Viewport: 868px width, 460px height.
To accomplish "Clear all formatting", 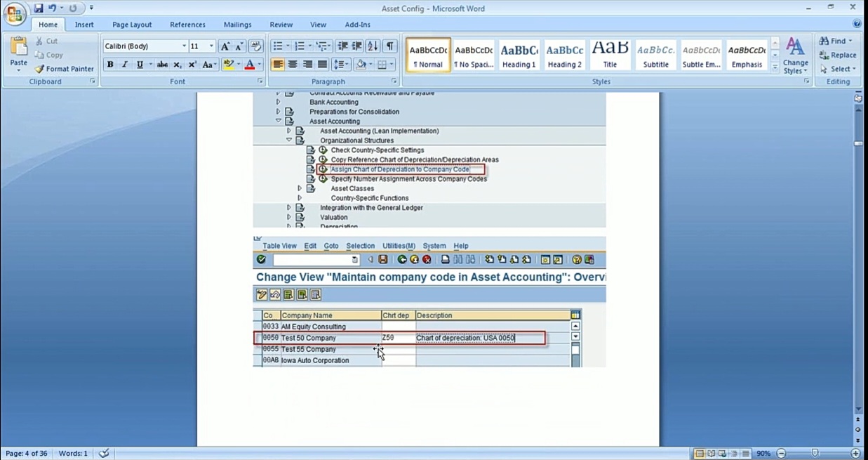I will 256,46.
